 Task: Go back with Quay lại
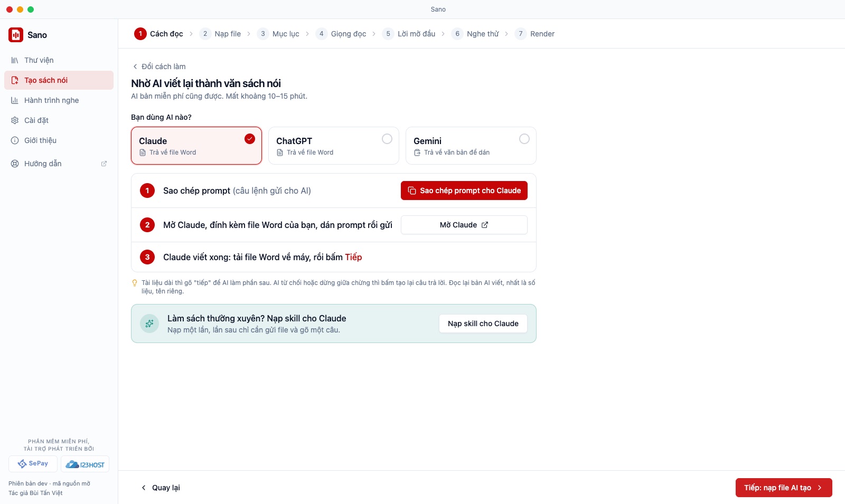coord(161,488)
